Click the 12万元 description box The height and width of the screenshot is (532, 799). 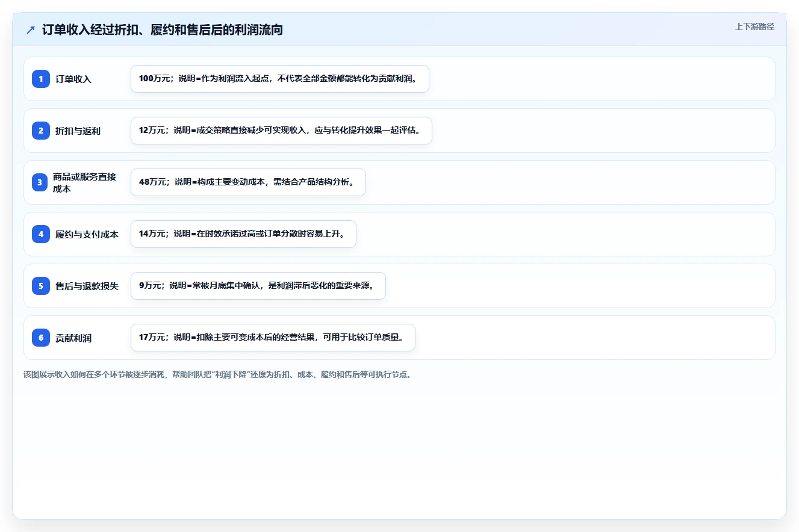[281, 131]
